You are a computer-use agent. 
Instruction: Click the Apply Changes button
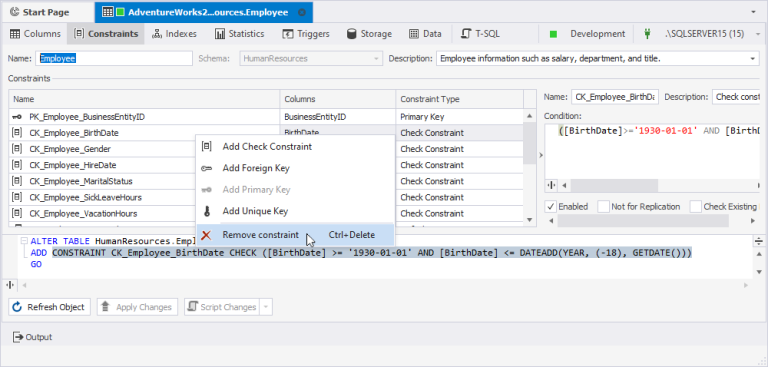(137, 307)
